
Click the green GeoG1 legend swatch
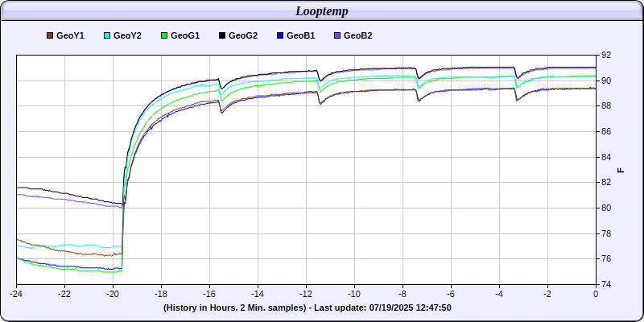click(164, 35)
